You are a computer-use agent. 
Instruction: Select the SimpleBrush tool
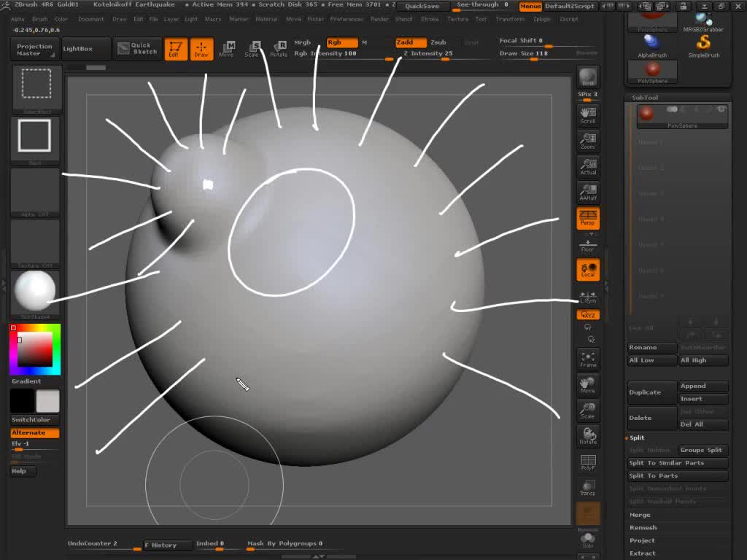tap(704, 46)
